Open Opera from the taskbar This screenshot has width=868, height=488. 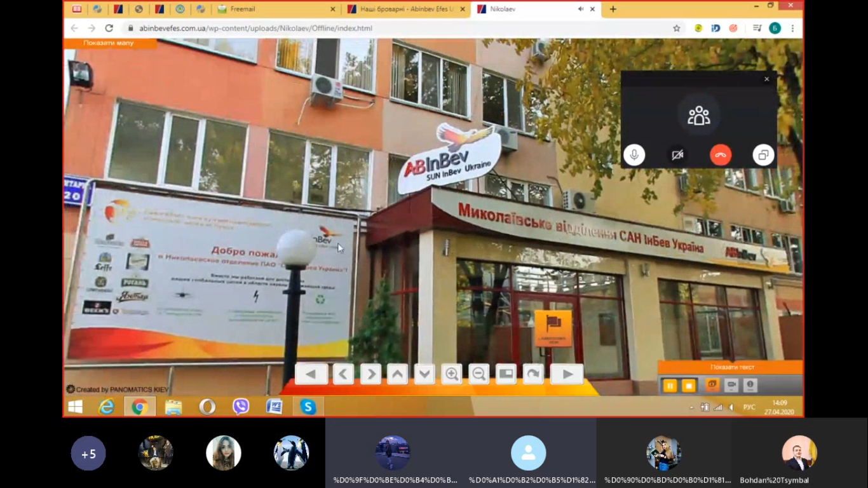click(207, 407)
